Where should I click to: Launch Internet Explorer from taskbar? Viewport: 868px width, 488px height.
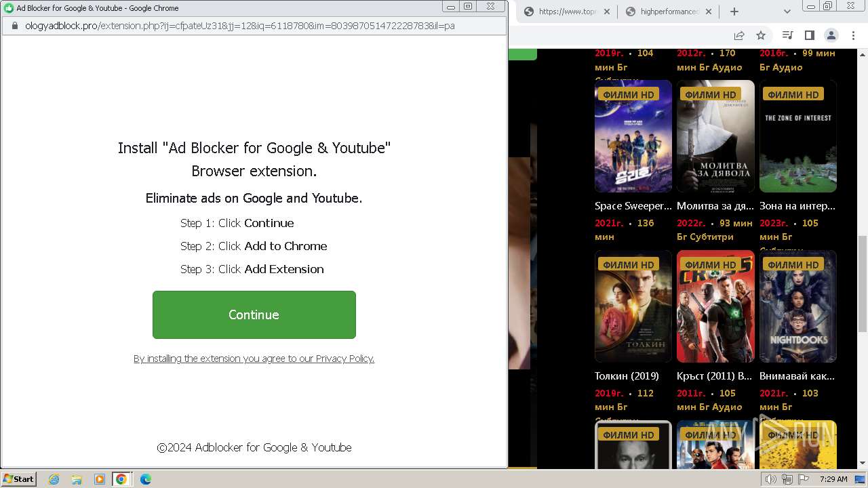click(x=54, y=479)
